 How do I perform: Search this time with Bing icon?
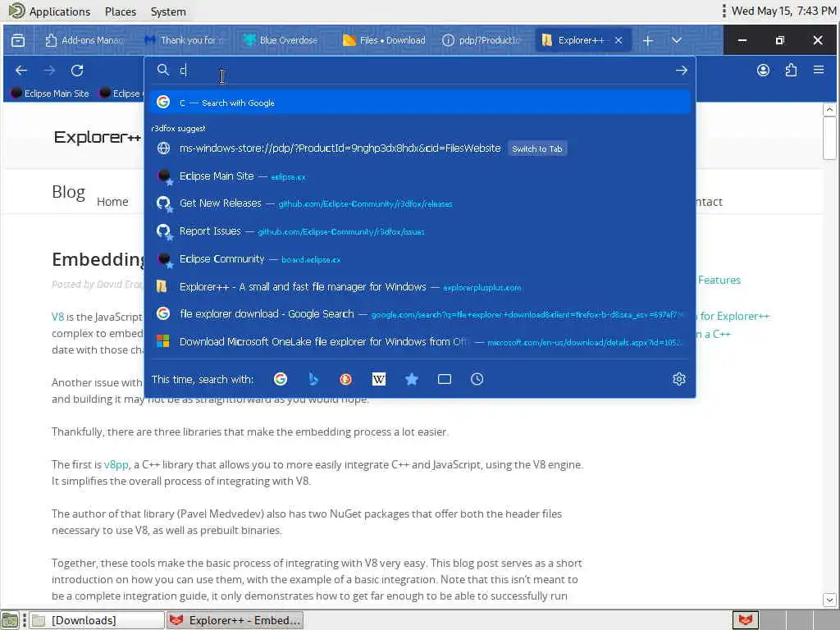pos(313,379)
